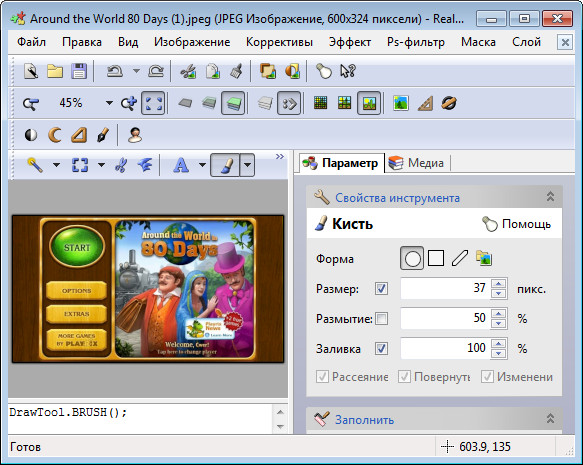The image size is (583, 465).
Task: Click the game image on canvas
Action: (x=148, y=288)
